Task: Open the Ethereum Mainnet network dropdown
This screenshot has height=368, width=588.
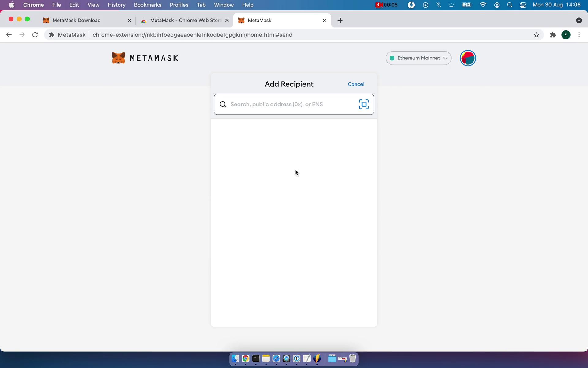Action: coord(418,58)
